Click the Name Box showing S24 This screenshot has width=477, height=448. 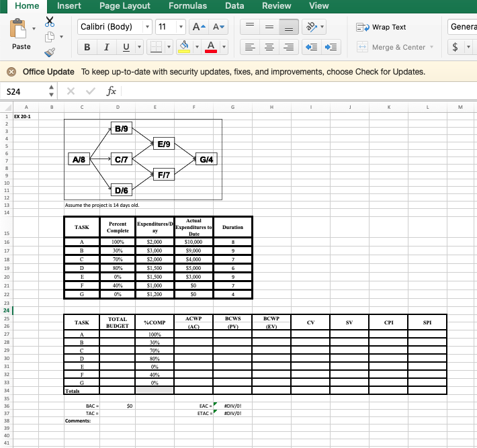24,91
